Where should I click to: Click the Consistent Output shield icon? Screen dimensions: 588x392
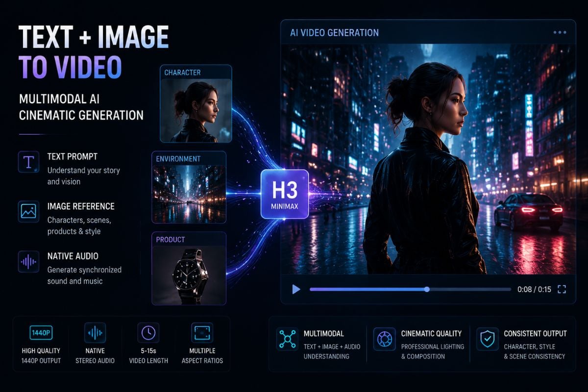pos(488,339)
